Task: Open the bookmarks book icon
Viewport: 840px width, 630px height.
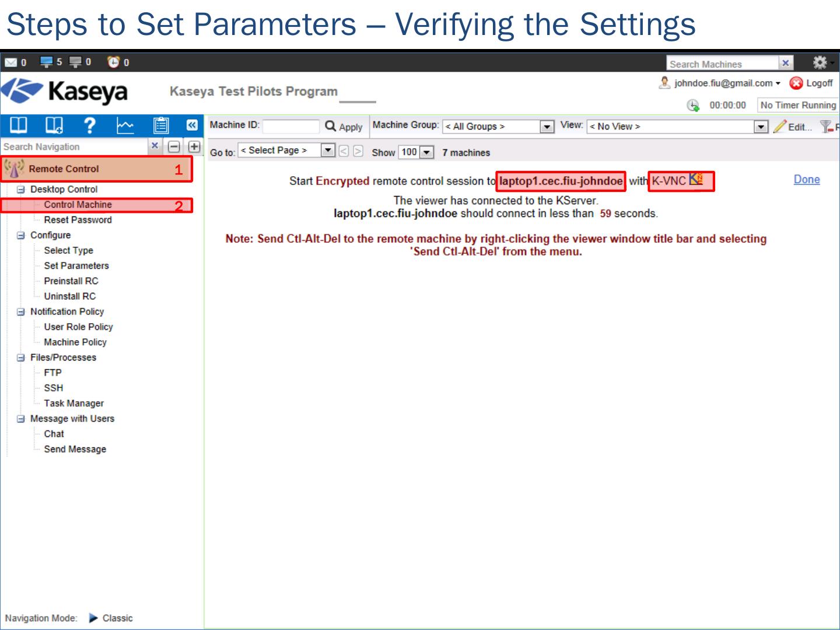Action: pyautogui.click(x=19, y=125)
